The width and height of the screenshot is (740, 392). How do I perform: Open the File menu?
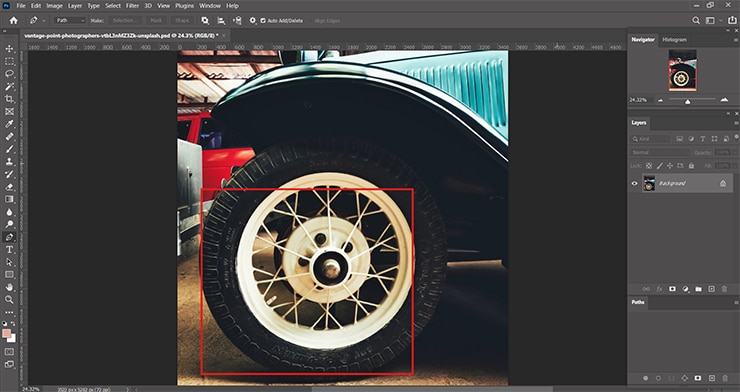coord(21,6)
